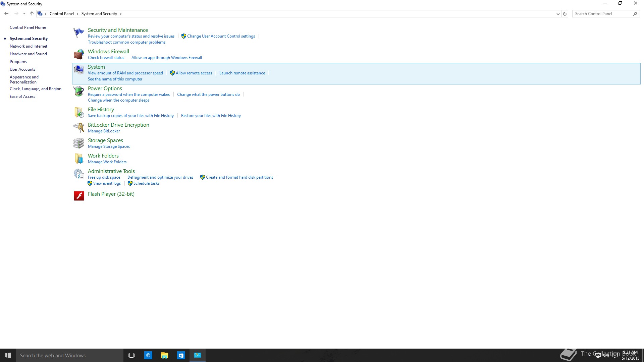The image size is (644, 362).
Task: Click the System computer icon
Action: [79, 70]
